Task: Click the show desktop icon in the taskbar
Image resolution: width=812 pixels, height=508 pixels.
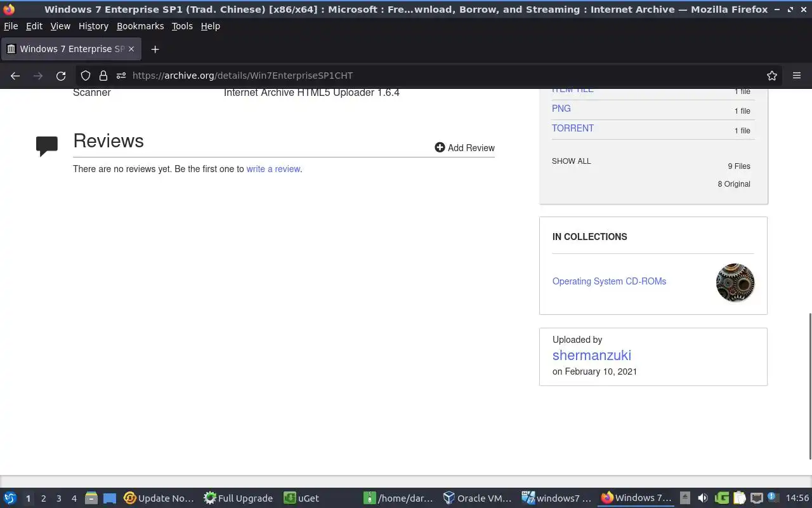Action: pos(110,498)
